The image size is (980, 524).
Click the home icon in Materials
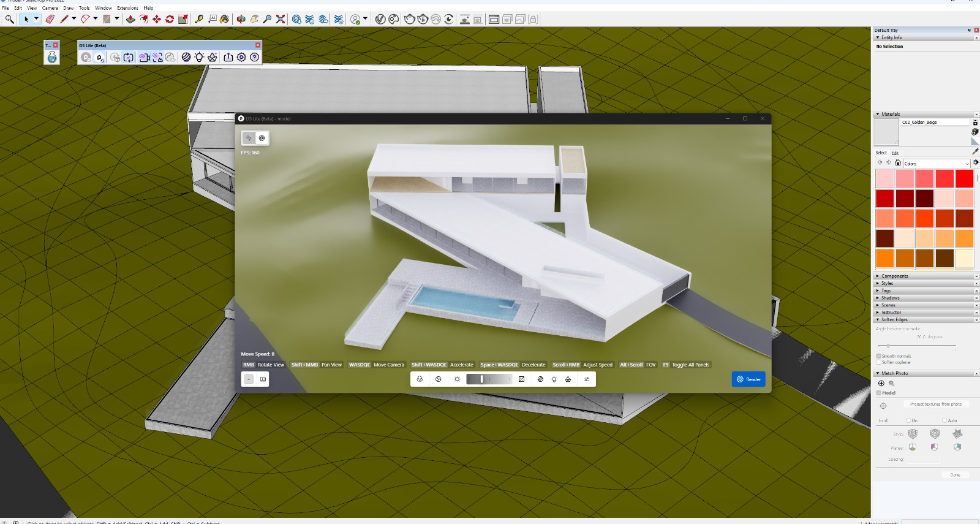898,163
